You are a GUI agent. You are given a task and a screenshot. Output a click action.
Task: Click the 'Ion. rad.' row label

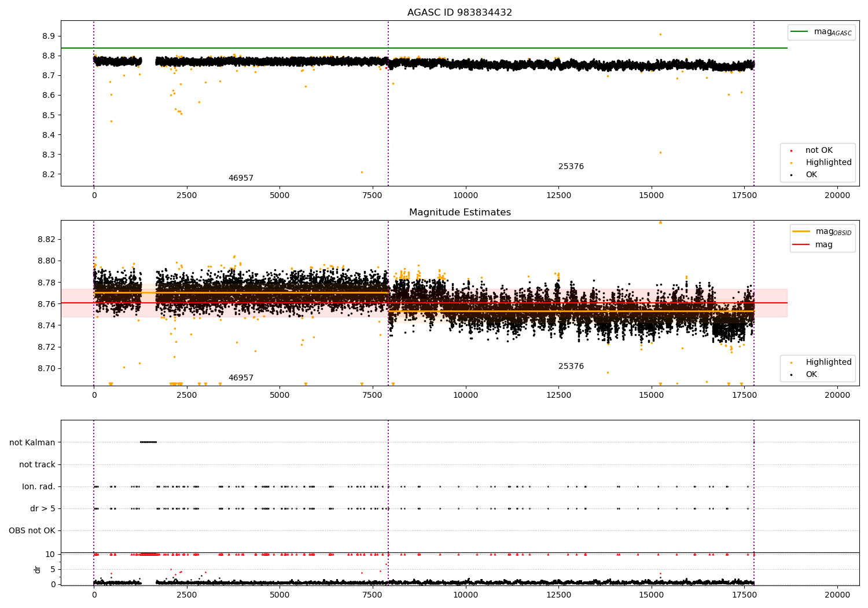[x=39, y=486]
